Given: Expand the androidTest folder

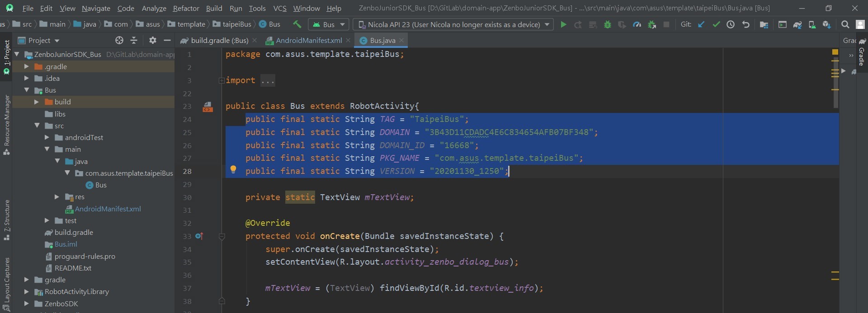Looking at the screenshot, I should pos(47,137).
